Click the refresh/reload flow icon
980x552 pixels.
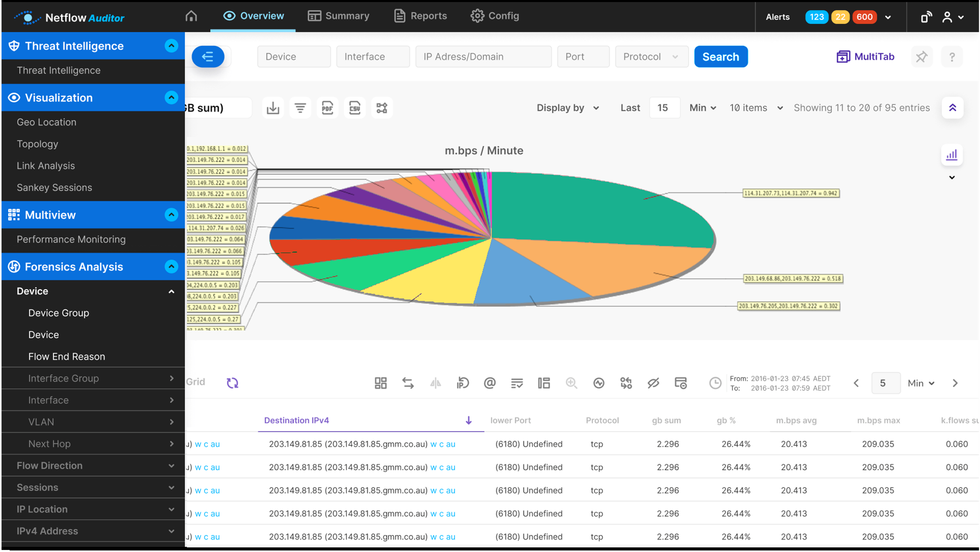click(x=233, y=383)
